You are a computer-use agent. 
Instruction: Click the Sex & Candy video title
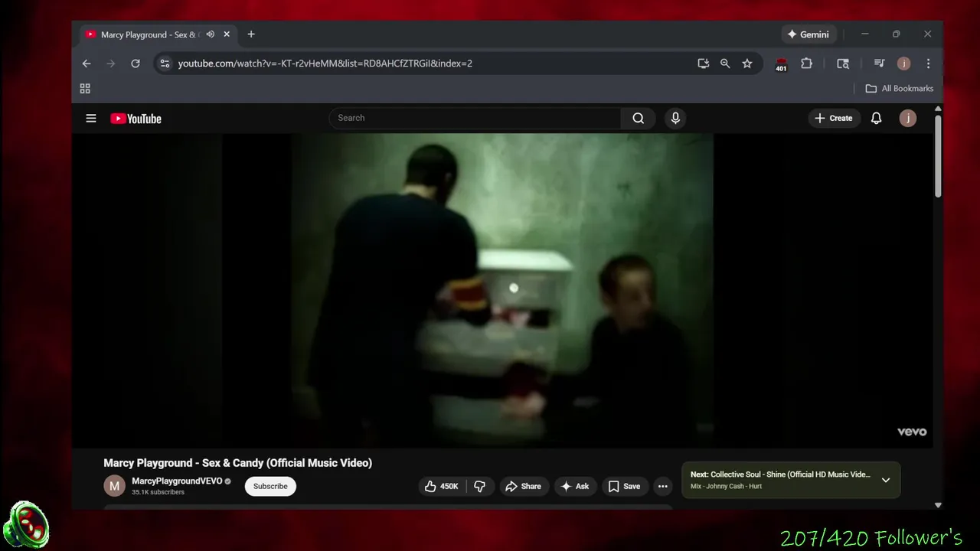click(x=238, y=463)
